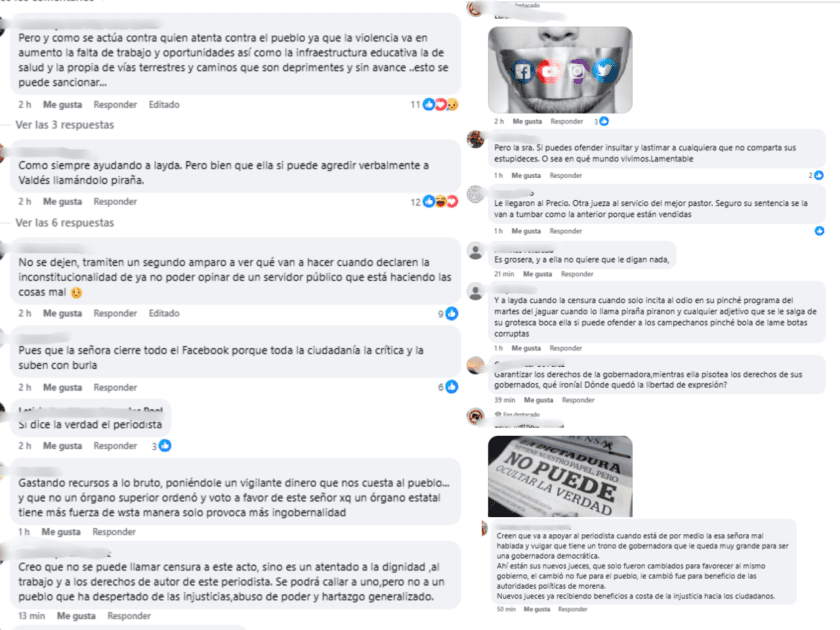Open the 'No puede ocultar la verdad' newspaper image

[x=560, y=476]
